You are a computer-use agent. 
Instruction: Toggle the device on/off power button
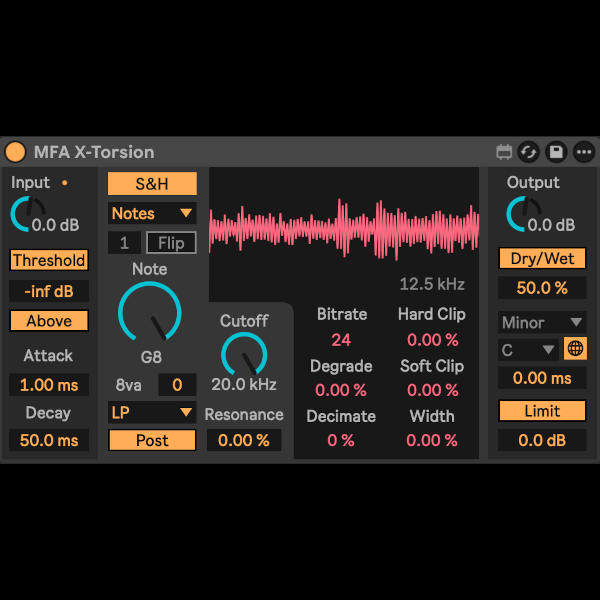coord(15,152)
